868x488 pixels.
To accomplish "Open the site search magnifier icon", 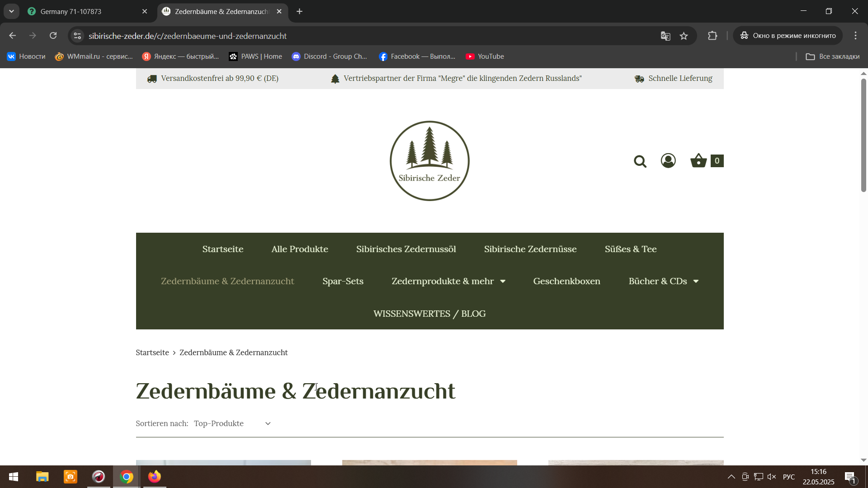I will pos(640,161).
